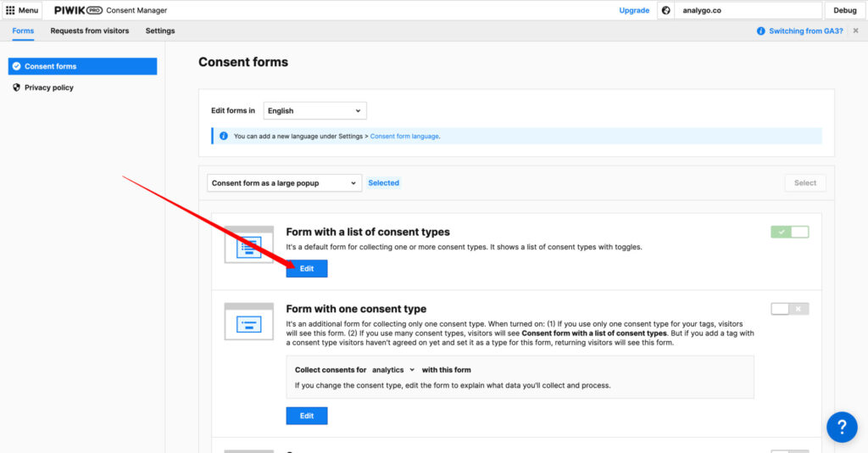Screen dimensions: 868x453
Task: Click the Consent forms page heading
Action: pos(243,62)
